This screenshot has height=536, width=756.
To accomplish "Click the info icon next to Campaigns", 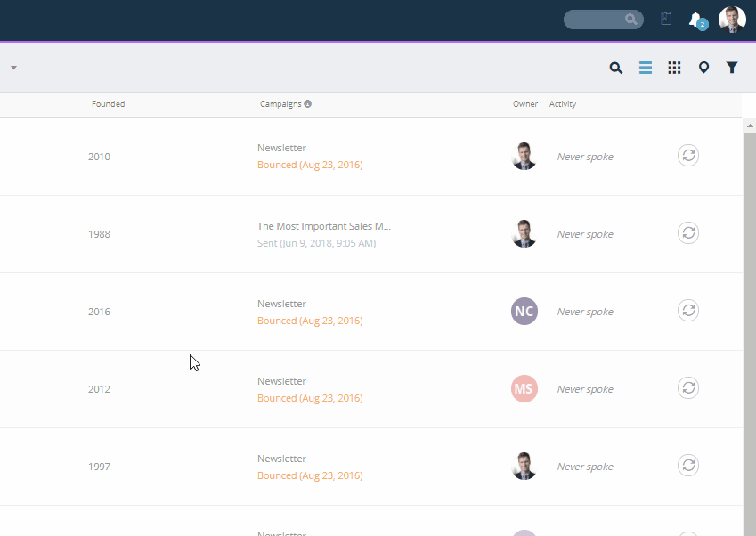I will [x=307, y=103].
